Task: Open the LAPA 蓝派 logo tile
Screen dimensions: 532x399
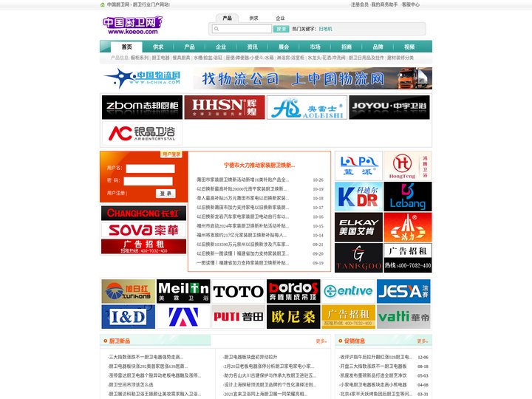Action: (x=358, y=166)
